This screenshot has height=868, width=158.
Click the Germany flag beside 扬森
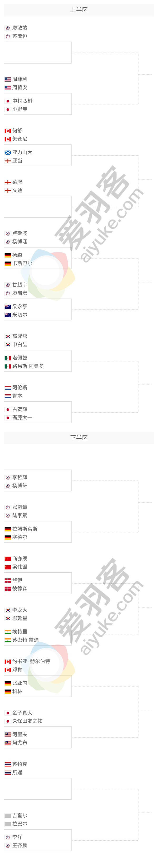click(x=8, y=255)
